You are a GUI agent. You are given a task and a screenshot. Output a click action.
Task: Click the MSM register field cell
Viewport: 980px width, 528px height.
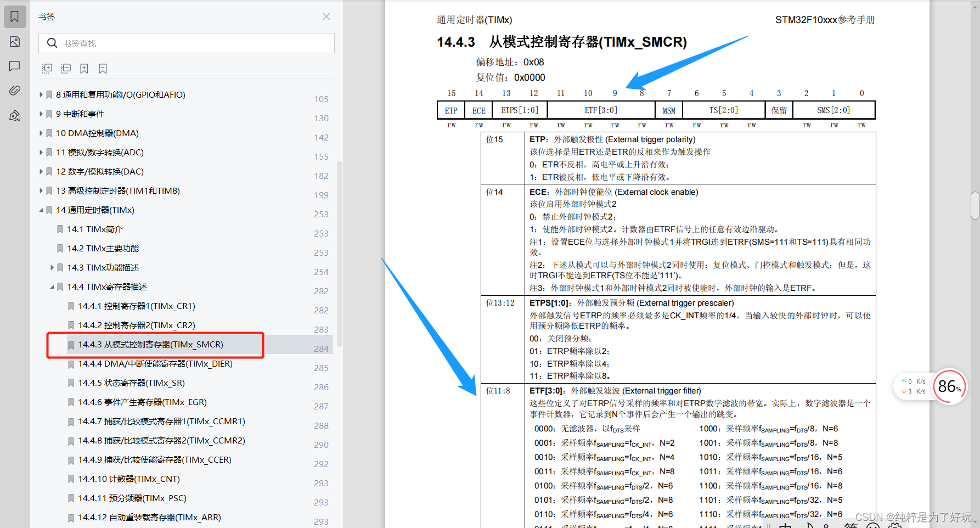(669, 110)
